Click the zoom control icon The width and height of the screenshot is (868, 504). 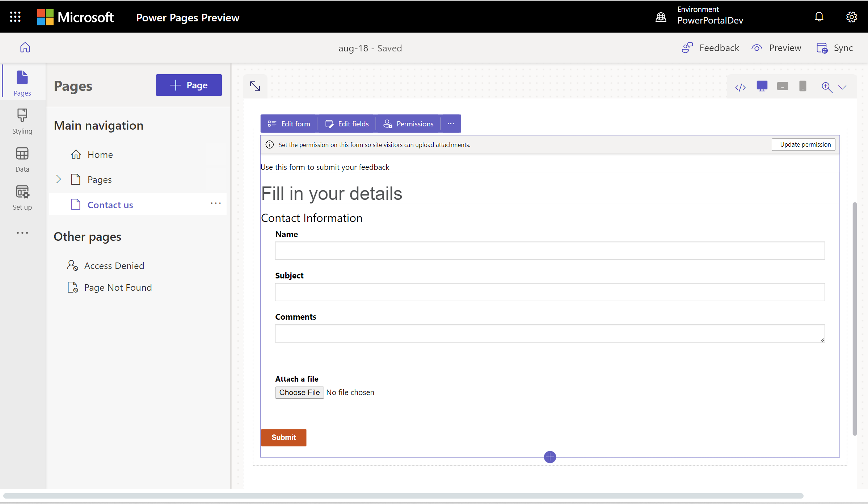click(x=827, y=87)
